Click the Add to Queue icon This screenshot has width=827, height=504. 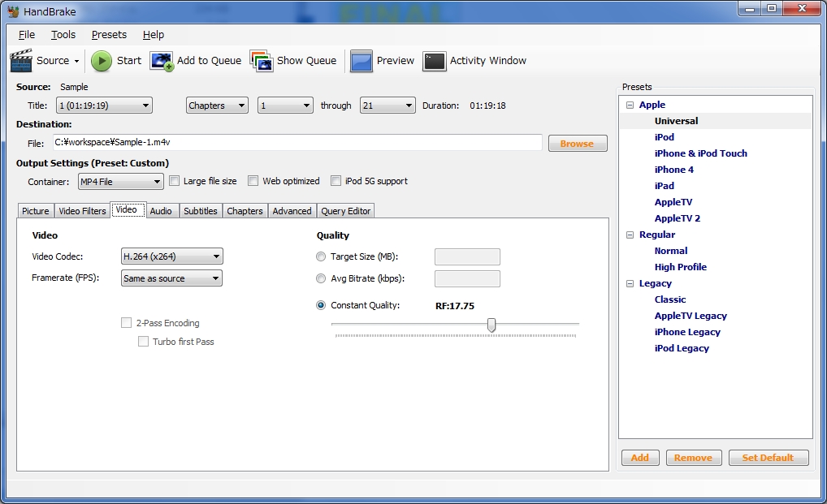tap(162, 61)
